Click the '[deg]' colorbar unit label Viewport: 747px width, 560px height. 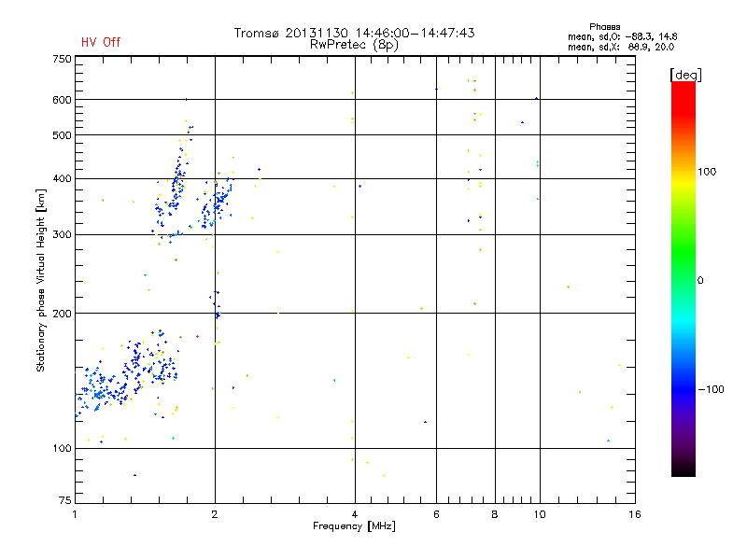tap(685, 75)
